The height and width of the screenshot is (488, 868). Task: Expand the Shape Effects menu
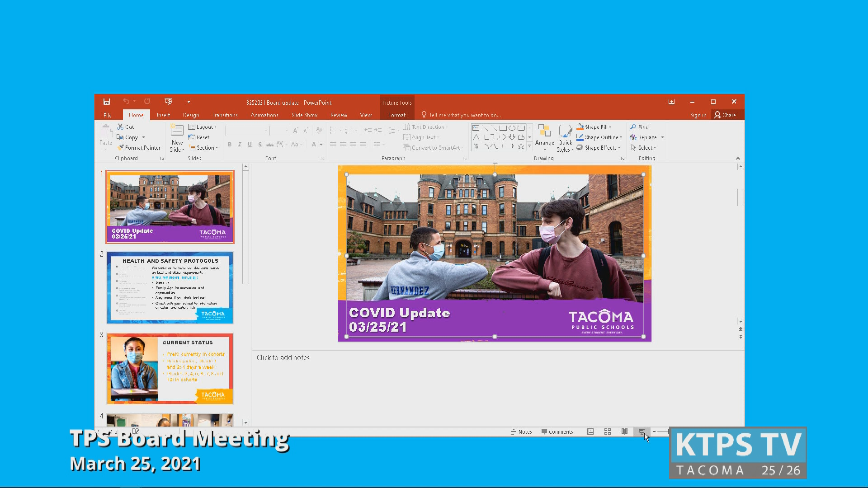pos(598,148)
